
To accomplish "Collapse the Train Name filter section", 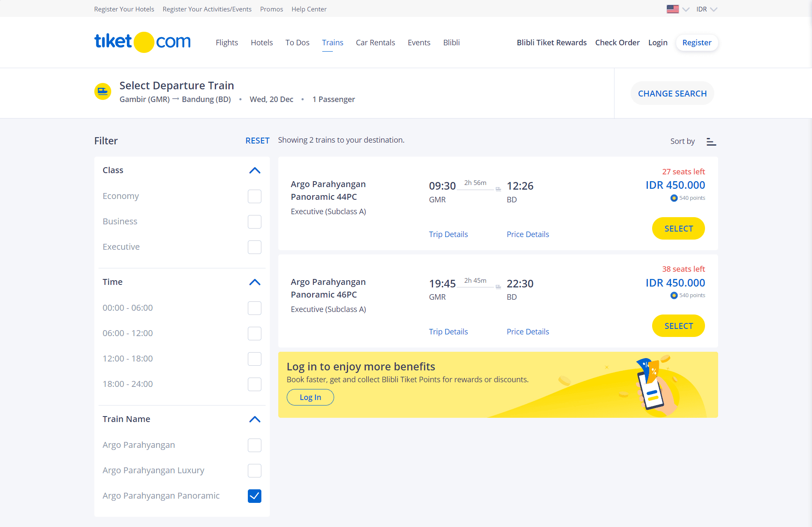I will [255, 419].
